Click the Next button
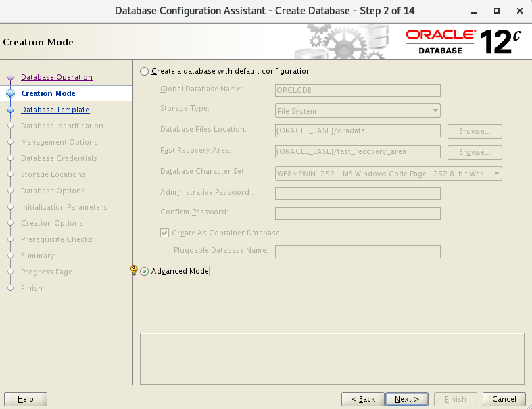 click(x=407, y=399)
